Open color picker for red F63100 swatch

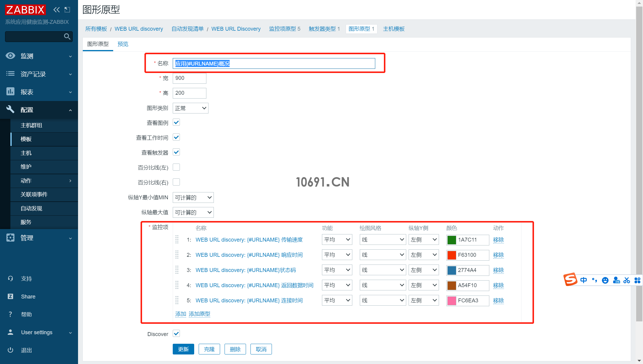[x=452, y=255]
